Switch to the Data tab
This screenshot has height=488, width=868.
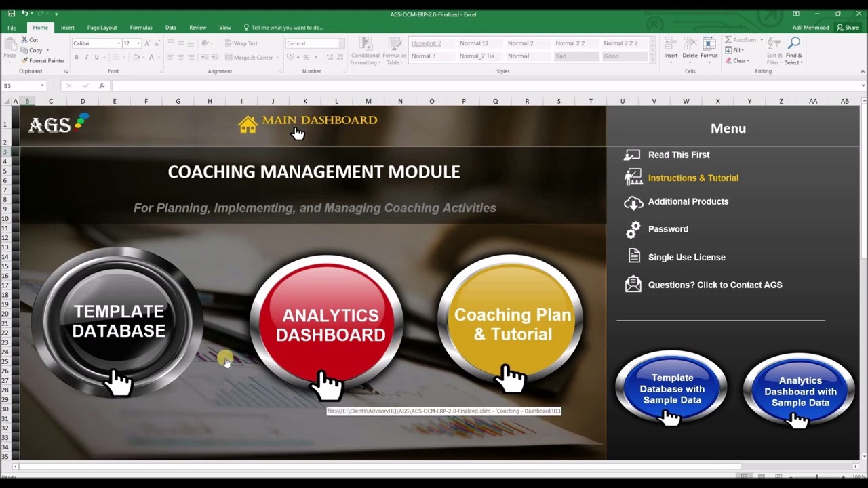tap(171, 28)
